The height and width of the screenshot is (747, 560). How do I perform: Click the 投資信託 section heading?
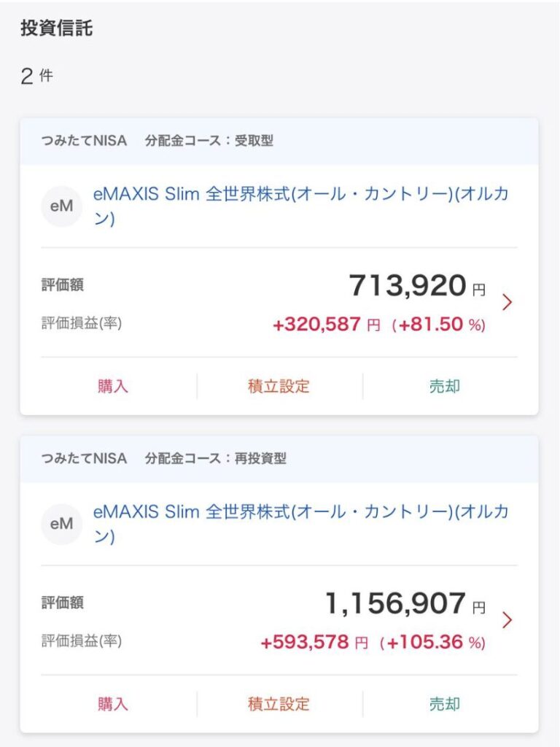(57, 29)
